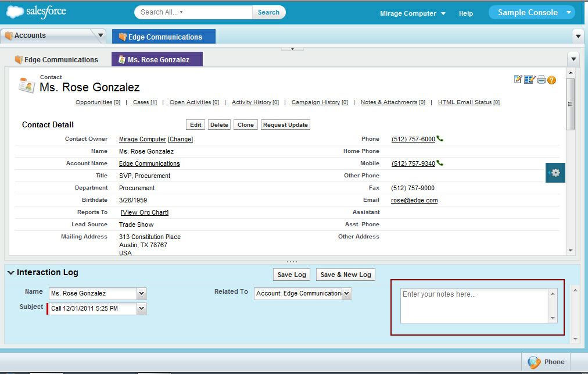Open the orange help question mark icon
The image size is (588, 374).
click(551, 80)
